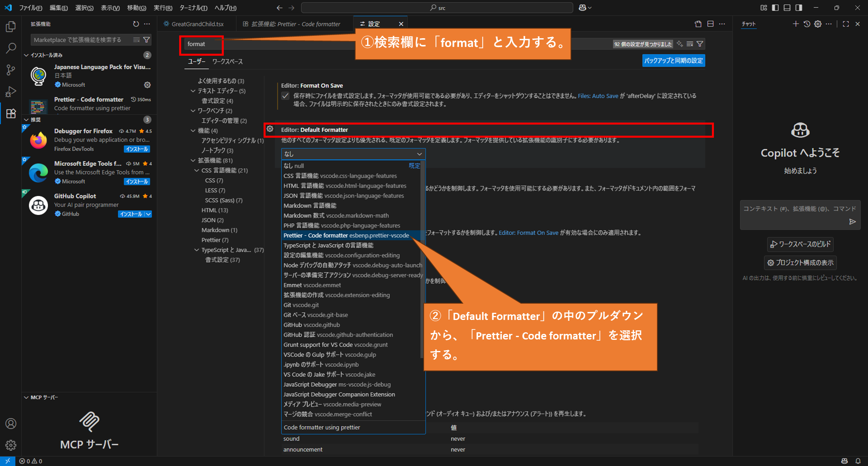This screenshot has width=868, height=466.
Task: Open Copilot menu in title bar
Action: tap(585, 8)
